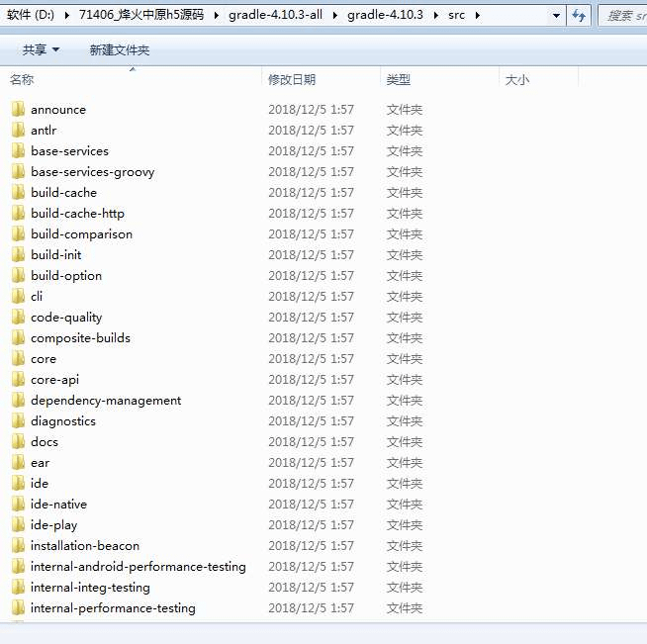The height and width of the screenshot is (644, 647).
Task: Navigate to gradle-4.10.3-all breadcrumb
Action: pyautogui.click(x=275, y=15)
